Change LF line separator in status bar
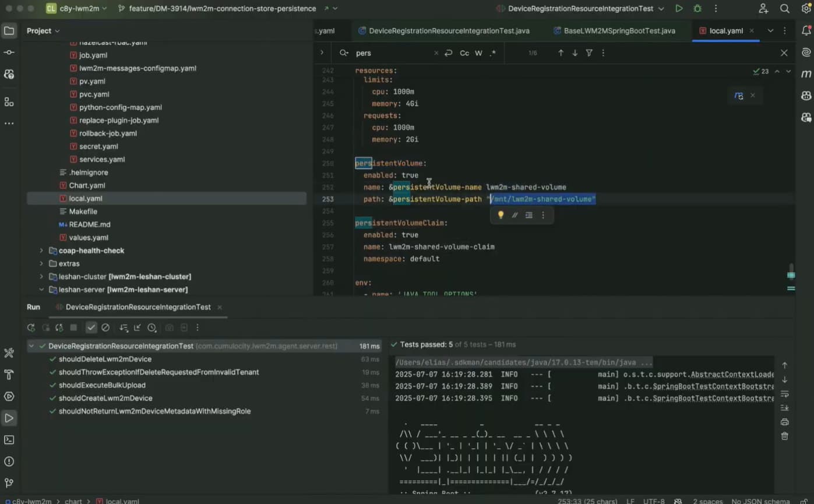The height and width of the screenshot is (504, 814). 630,501
